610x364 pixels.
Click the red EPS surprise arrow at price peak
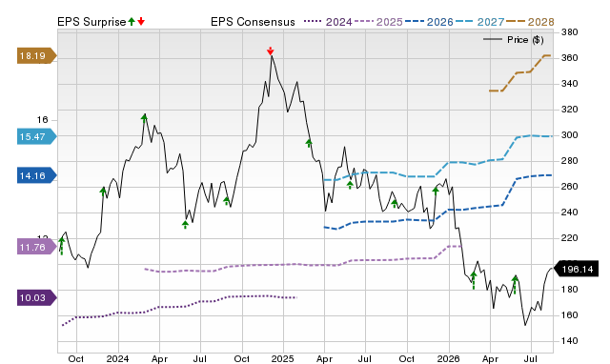271,51
